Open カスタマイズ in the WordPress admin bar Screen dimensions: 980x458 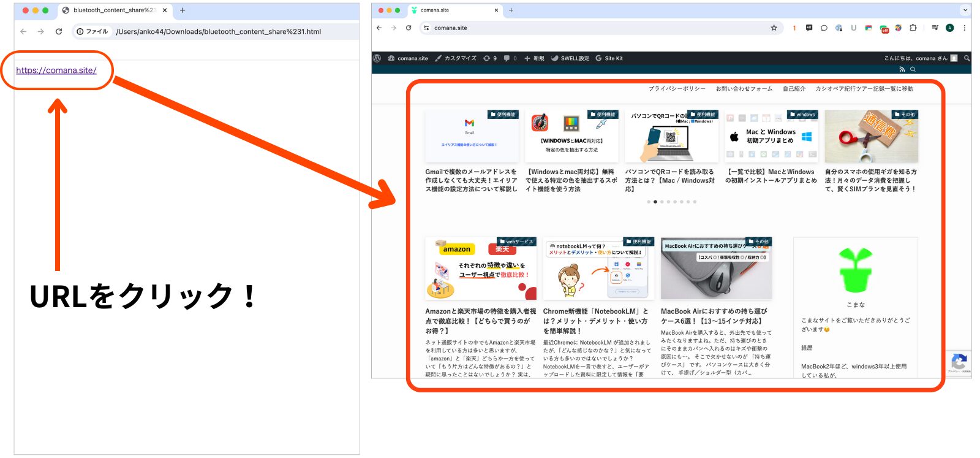click(456, 58)
